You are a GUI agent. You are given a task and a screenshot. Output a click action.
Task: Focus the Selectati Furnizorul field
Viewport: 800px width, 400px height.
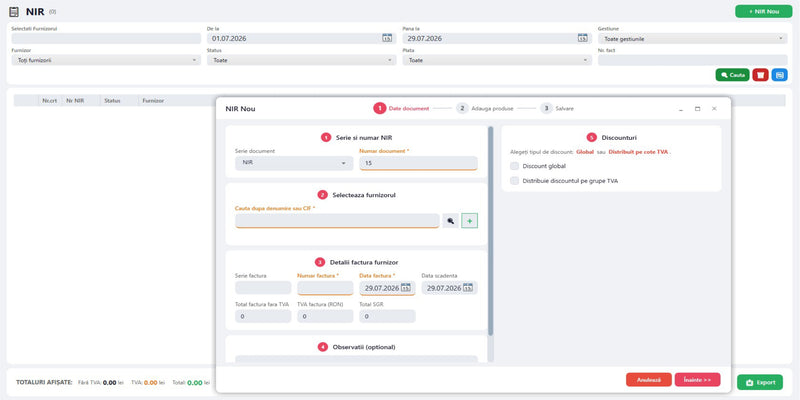(x=106, y=39)
